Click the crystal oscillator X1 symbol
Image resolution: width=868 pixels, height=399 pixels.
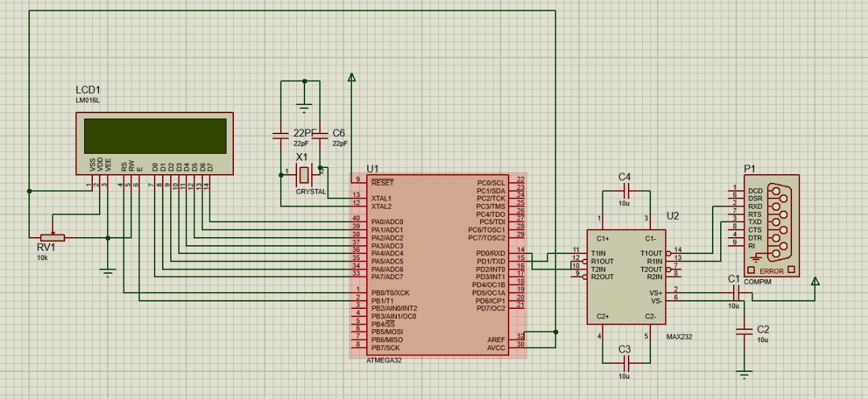[x=304, y=175]
